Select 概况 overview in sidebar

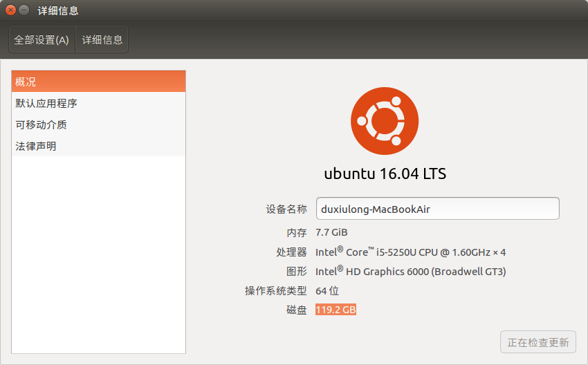[x=99, y=82]
